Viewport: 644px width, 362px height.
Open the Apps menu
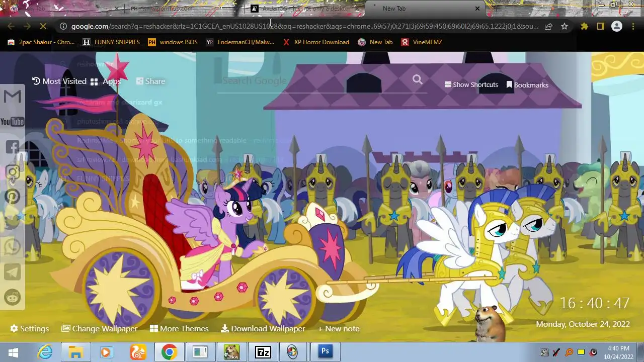pyautogui.click(x=105, y=81)
